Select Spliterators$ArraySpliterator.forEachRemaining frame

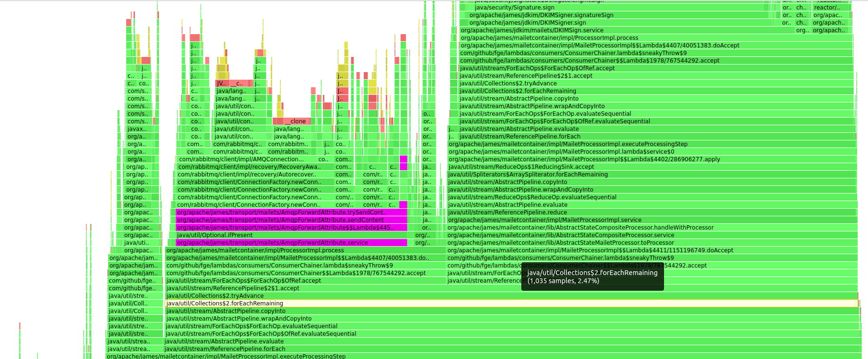coord(652,175)
